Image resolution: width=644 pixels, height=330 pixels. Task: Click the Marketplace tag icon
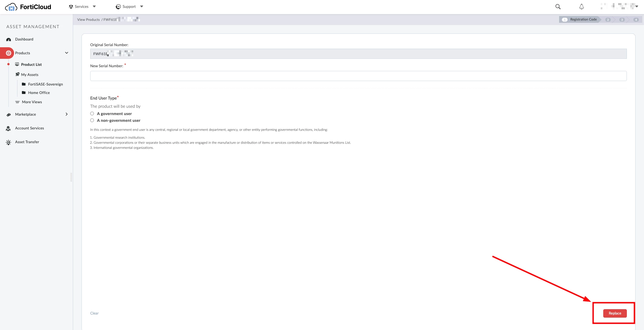pyautogui.click(x=9, y=115)
